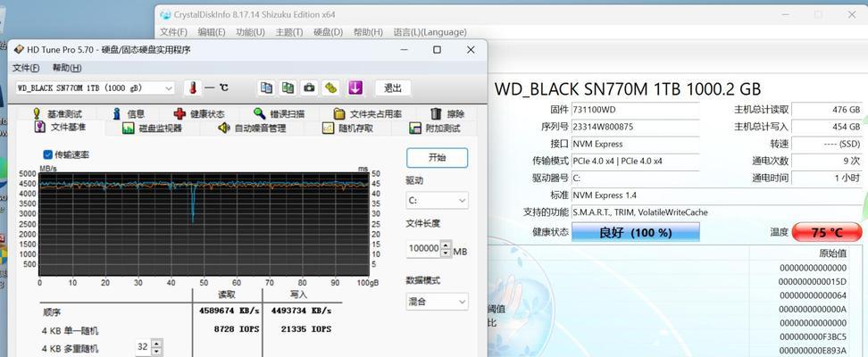Open CrystalDiskInfo 硬盘(D) menu
This screenshot has height=357, width=868.
point(329,32)
